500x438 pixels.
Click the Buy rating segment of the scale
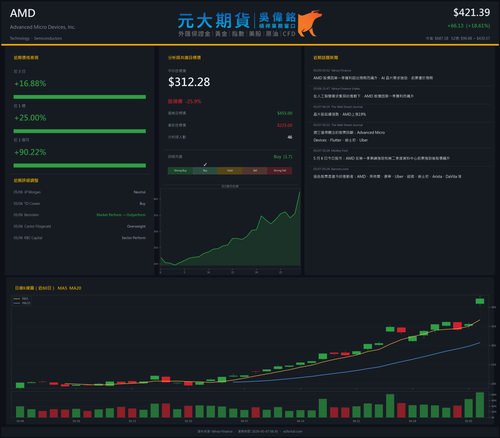(x=205, y=171)
